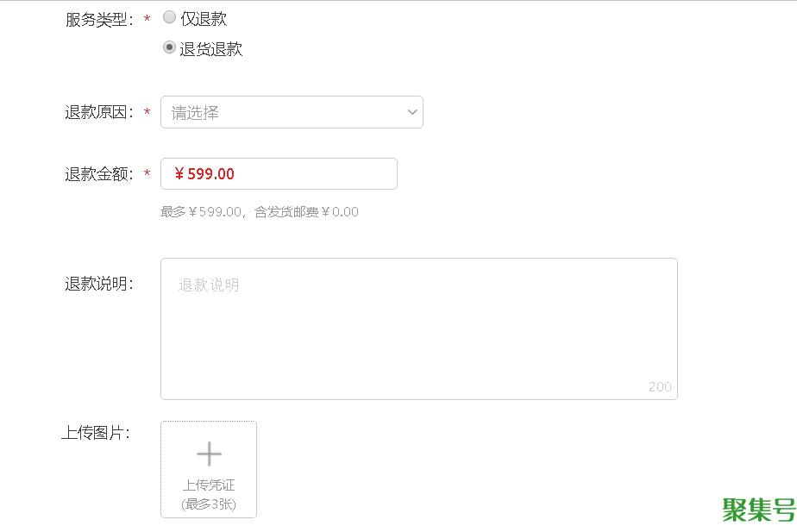Focus the 退款说明 description text area
Viewport: 797px width, 532px height.
pos(418,328)
